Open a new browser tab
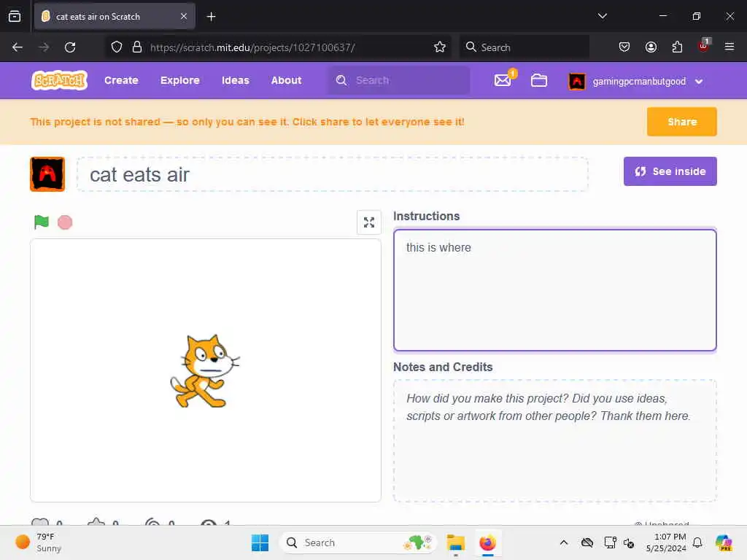Screen dimensions: 747x560 [211, 17]
